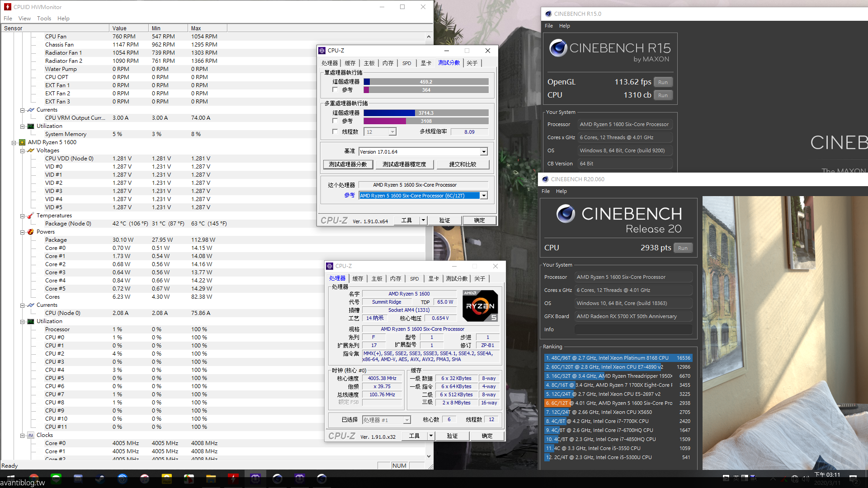Viewport: 868px width, 488px height.
Task: Click the Windows Start button
Action: click(x=11, y=479)
